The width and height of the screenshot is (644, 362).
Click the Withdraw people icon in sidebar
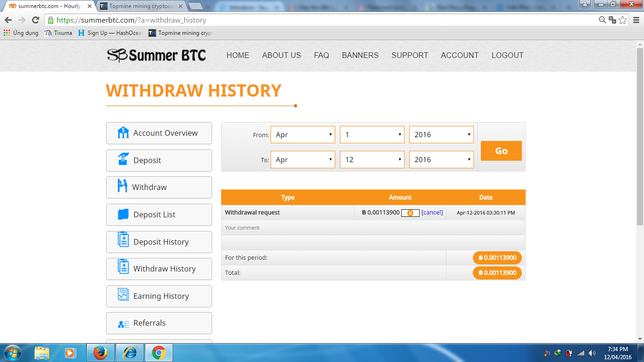click(x=123, y=186)
